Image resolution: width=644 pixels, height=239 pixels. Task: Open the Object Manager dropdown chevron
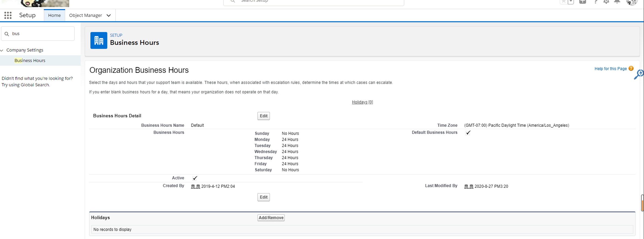point(109,15)
